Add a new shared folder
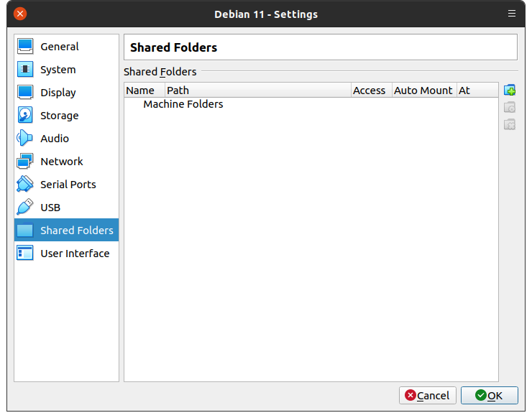Image resolution: width=532 pixels, height=418 pixels. click(510, 90)
